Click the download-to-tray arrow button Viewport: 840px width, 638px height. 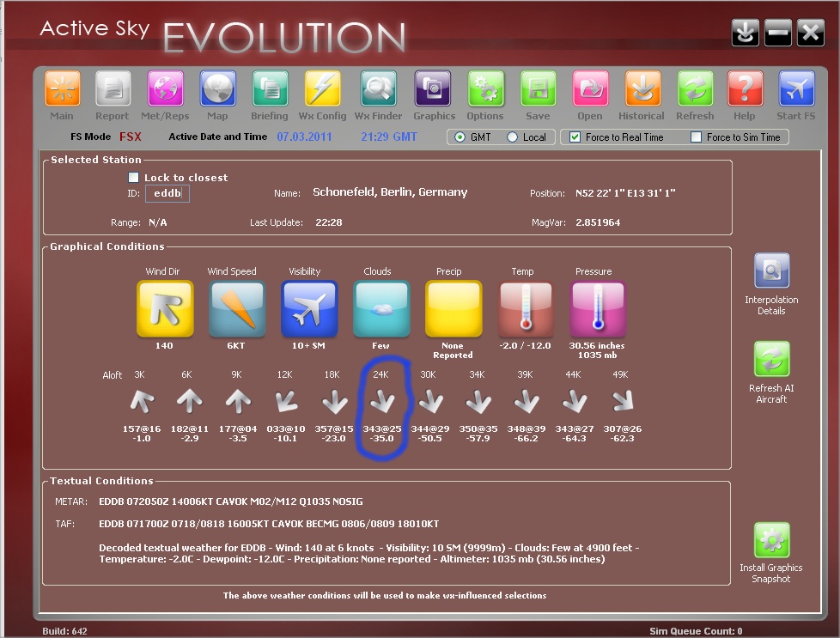(x=746, y=32)
